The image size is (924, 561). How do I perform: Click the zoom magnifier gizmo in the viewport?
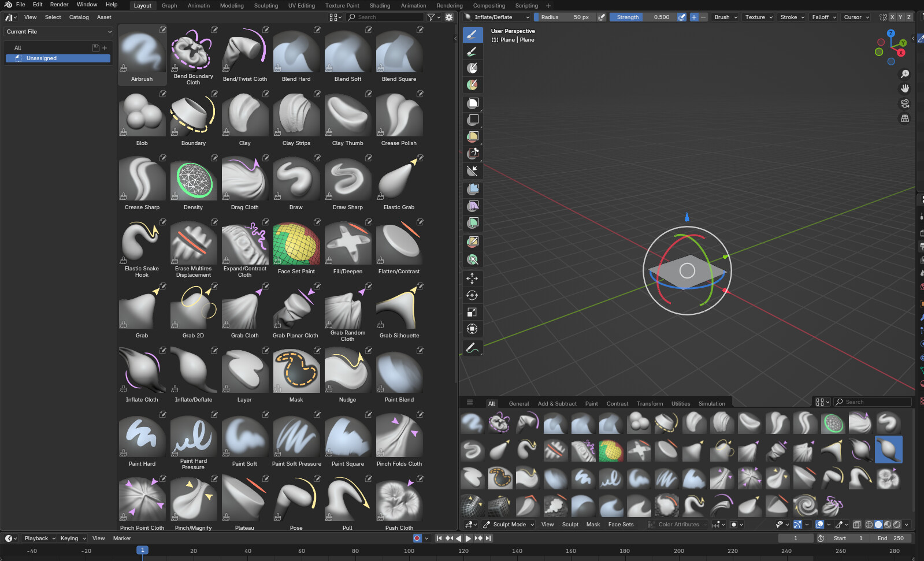pyautogui.click(x=905, y=74)
